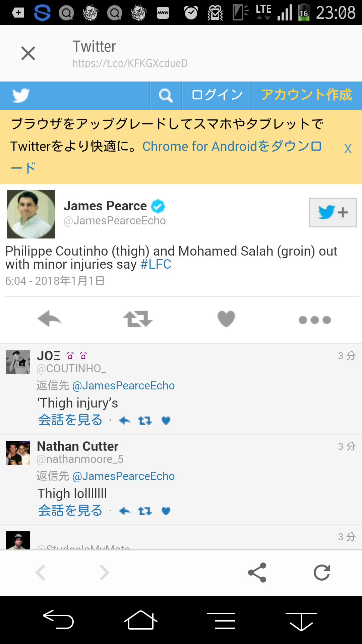This screenshot has width=362, height=644.
Task: Retweet Nathan Cutter's reply
Action: [145, 511]
